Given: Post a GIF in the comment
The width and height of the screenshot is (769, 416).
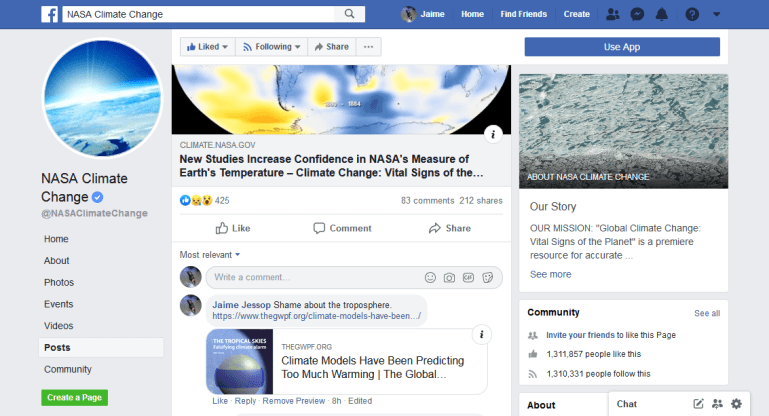Looking at the screenshot, I should [468, 278].
